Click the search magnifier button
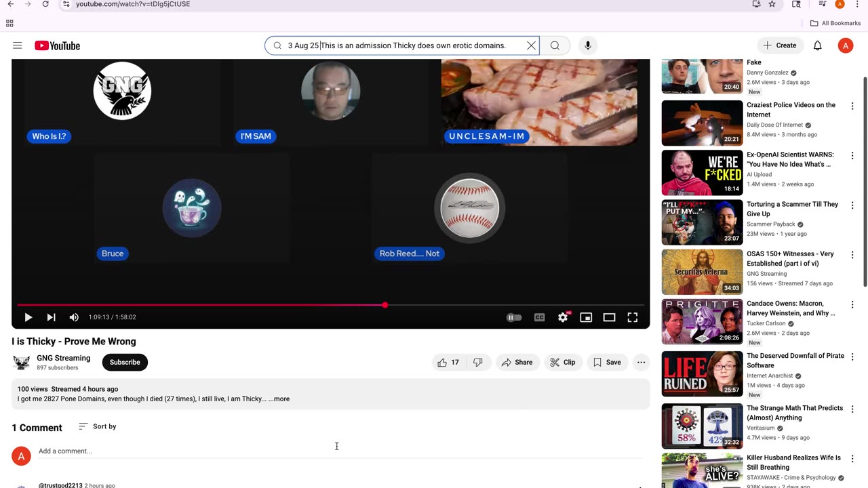This screenshot has height=488, width=868. [x=555, y=45]
